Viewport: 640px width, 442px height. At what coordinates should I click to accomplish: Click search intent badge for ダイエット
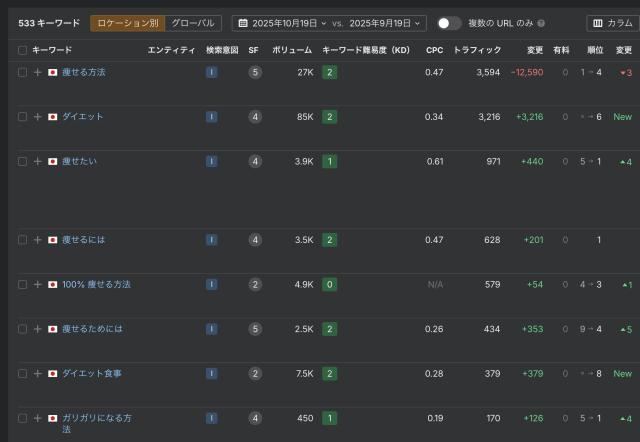(211, 117)
